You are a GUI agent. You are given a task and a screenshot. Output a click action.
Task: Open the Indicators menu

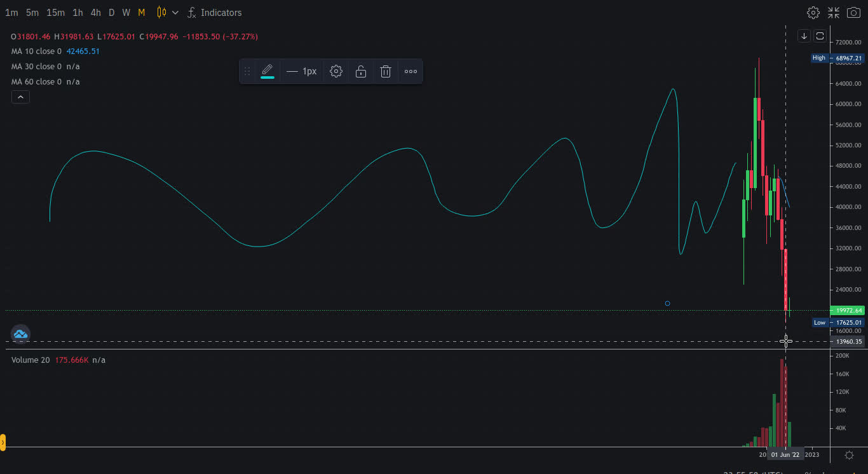(215, 13)
